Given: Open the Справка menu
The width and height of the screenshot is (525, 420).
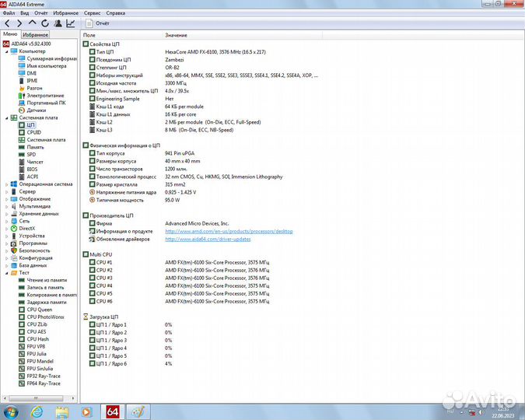Looking at the screenshot, I should pos(116,13).
